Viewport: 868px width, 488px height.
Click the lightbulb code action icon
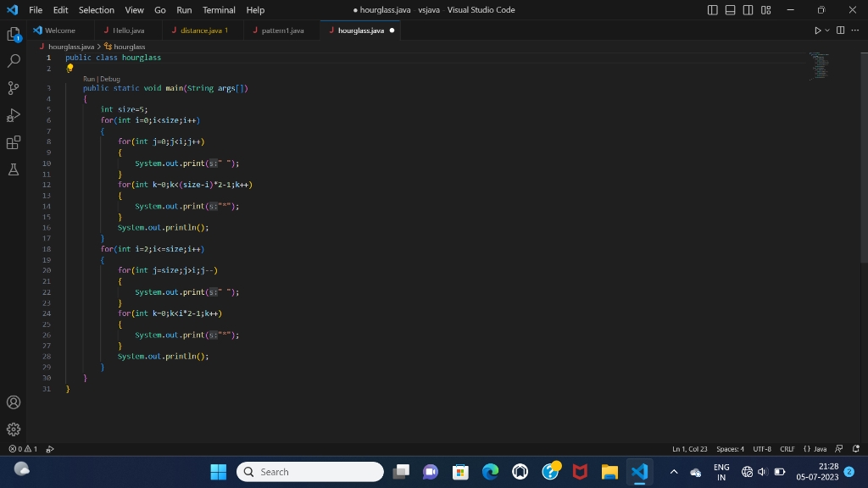point(70,68)
